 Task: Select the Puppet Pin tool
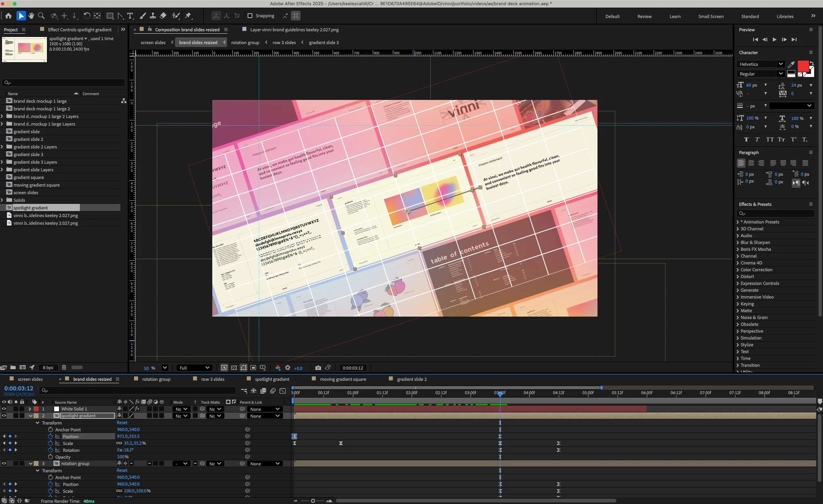pyautogui.click(x=188, y=16)
